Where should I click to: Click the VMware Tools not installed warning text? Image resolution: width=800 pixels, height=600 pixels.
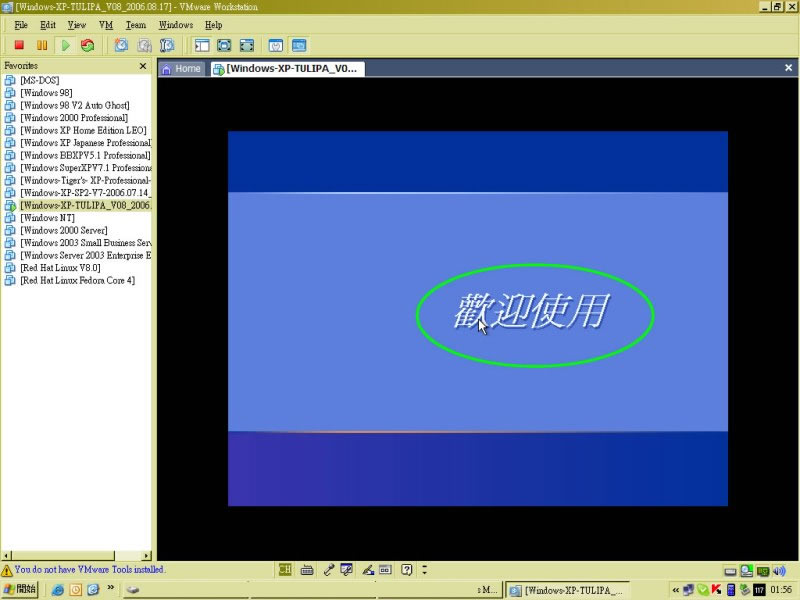(x=89, y=569)
